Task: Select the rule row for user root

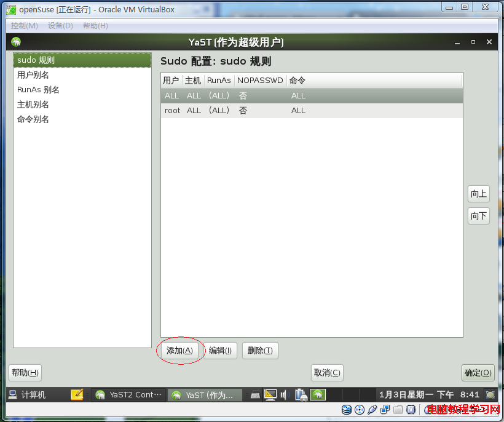Action: [312, 110]
